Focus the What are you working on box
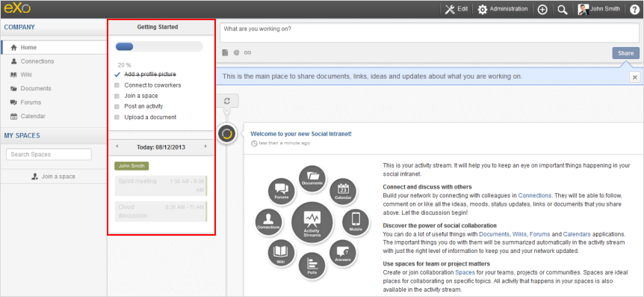The height and width of the screenshot is (297, 644). (x=430, y=32)
